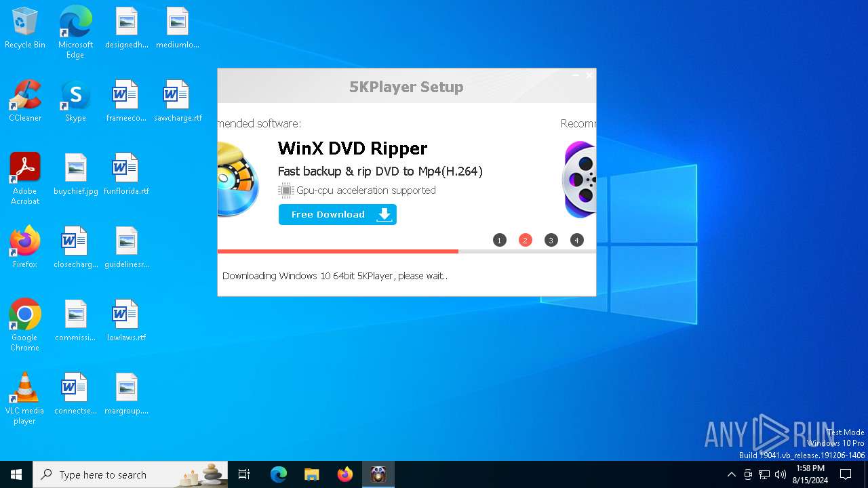
Task: Open Task View in the taskbar
Action: [x=244, y=474]
